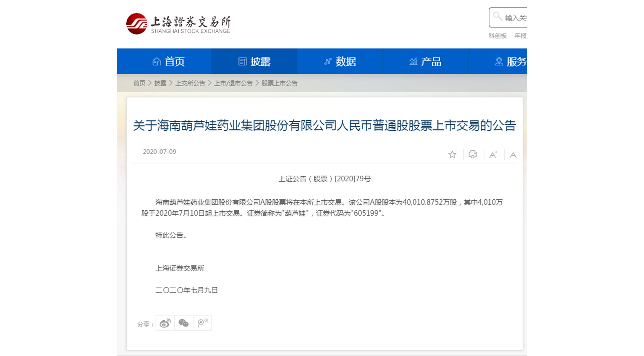Open the 披露 navigation tab
Screen dimensions: 644x356
254,61
